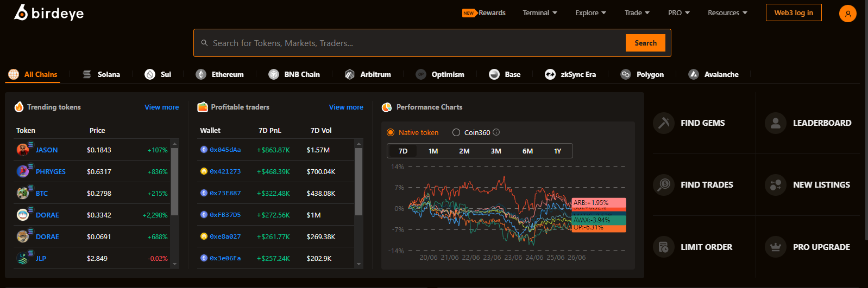This screenshot has width=868, height=288.
Task: Click the orange Search button
Action: pos(645,43)
